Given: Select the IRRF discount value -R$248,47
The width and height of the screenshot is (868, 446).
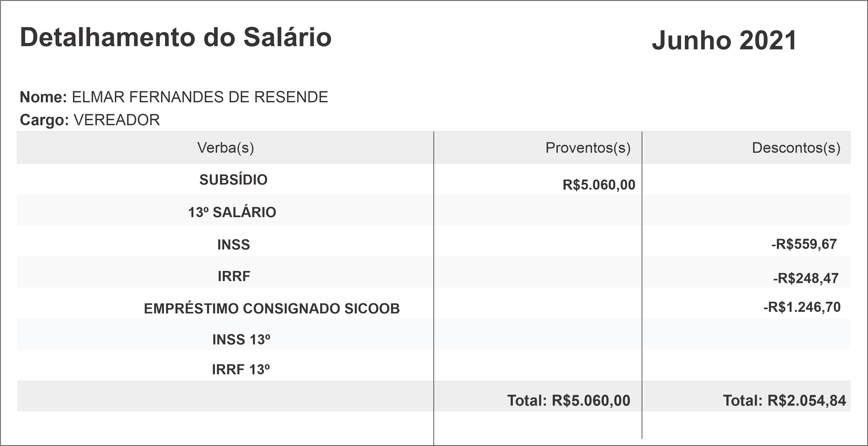Looking at the screenshot, I should click(x=806, y=278).
